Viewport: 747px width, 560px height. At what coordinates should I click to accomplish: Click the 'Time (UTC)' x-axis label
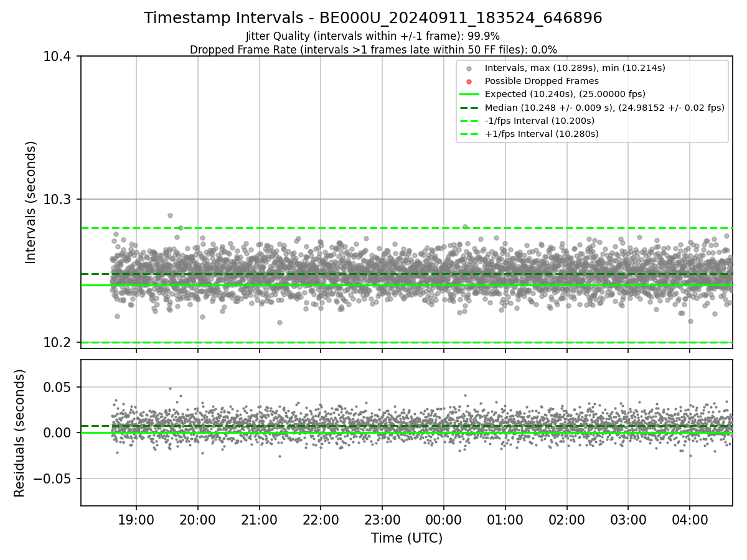tap(406, 538)
